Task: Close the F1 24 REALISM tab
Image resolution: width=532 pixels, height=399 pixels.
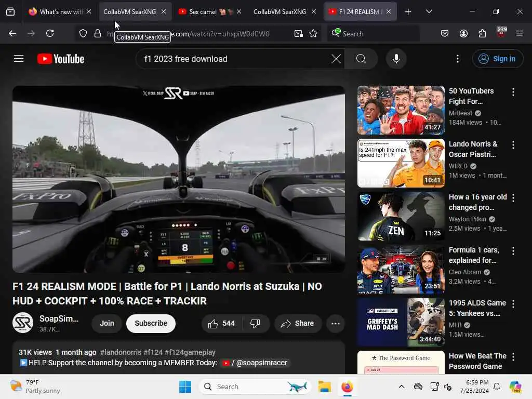Action: (389, 11)
